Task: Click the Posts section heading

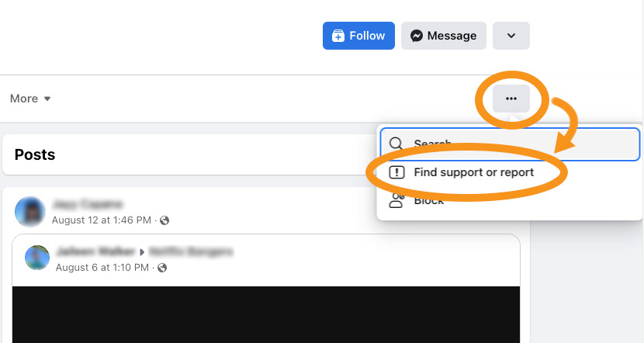Action: pyautogui.click(x=35, y=154)
